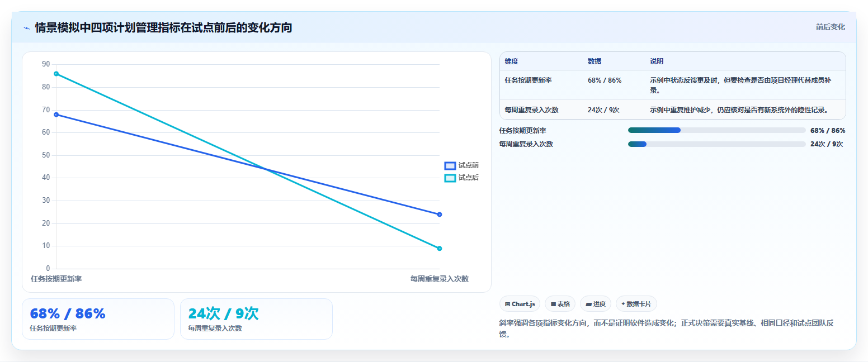Image resolution: width=868 pixels, height=362 pixels.
Task: Toggle the 试点后 legend swatch
Action: click(450, 178)
